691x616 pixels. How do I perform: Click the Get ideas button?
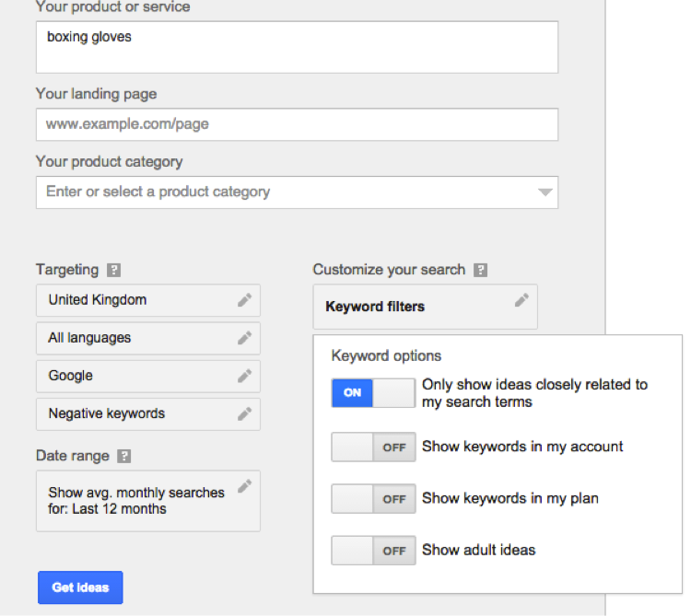(80, 587)
